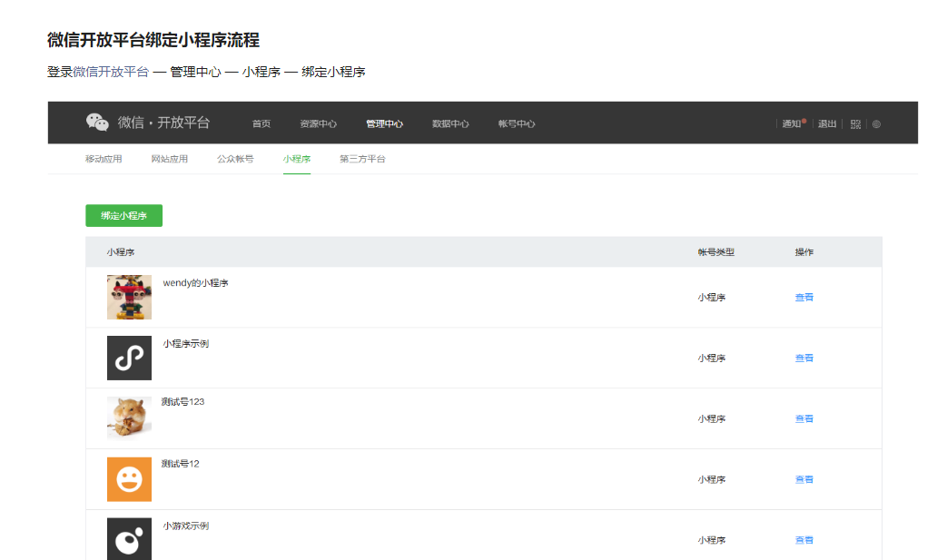Open 资源中心 navigation item
The width and height of the screenshot is (937, 560).
[x=318, y=123]
